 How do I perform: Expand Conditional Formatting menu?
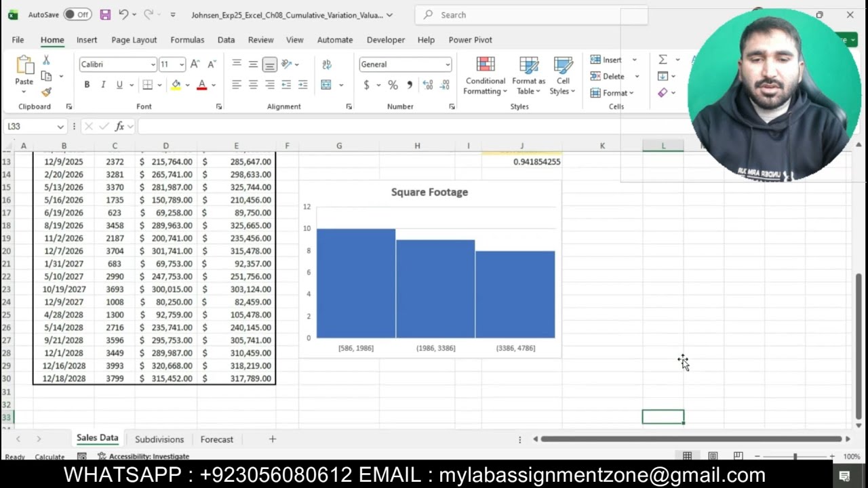click(486, 76)
